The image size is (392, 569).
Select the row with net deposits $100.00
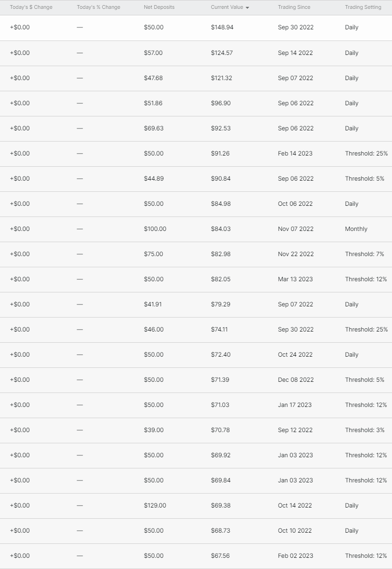(196, 229)
